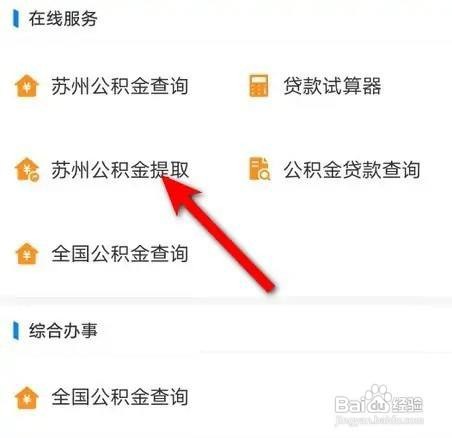Click the Baidu paw logo watermark
The height and width of the screenshot is (438, 452).
coord(377,397)
